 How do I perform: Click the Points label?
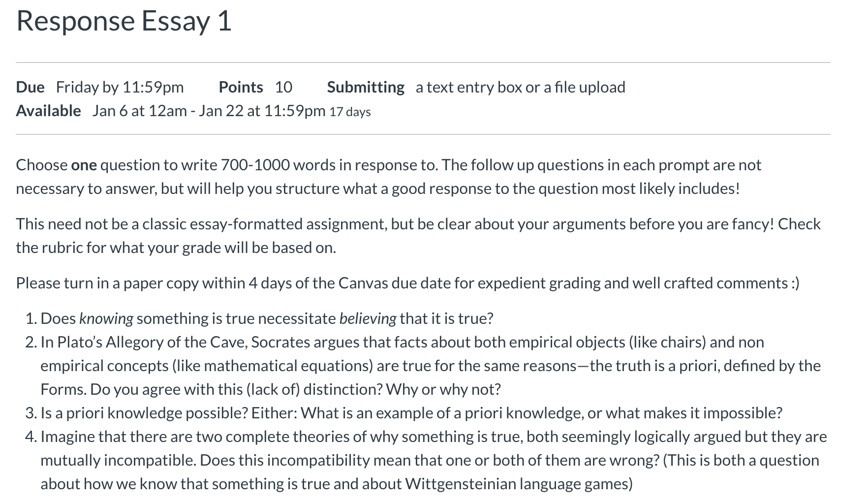(241, 87)
